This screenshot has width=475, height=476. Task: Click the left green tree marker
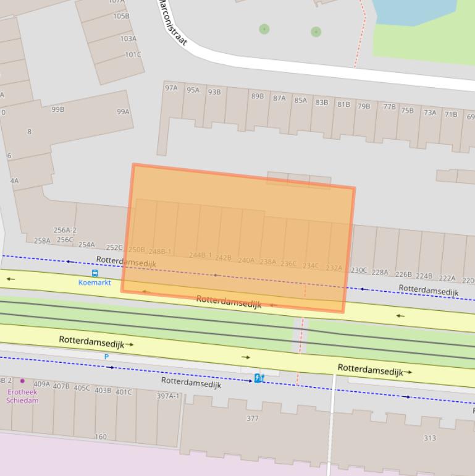(264, 29)
